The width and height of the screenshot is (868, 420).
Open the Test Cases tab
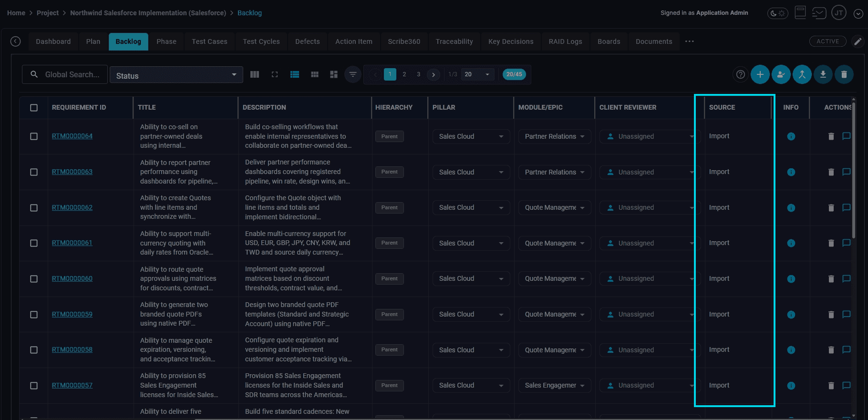coord(209,41)
